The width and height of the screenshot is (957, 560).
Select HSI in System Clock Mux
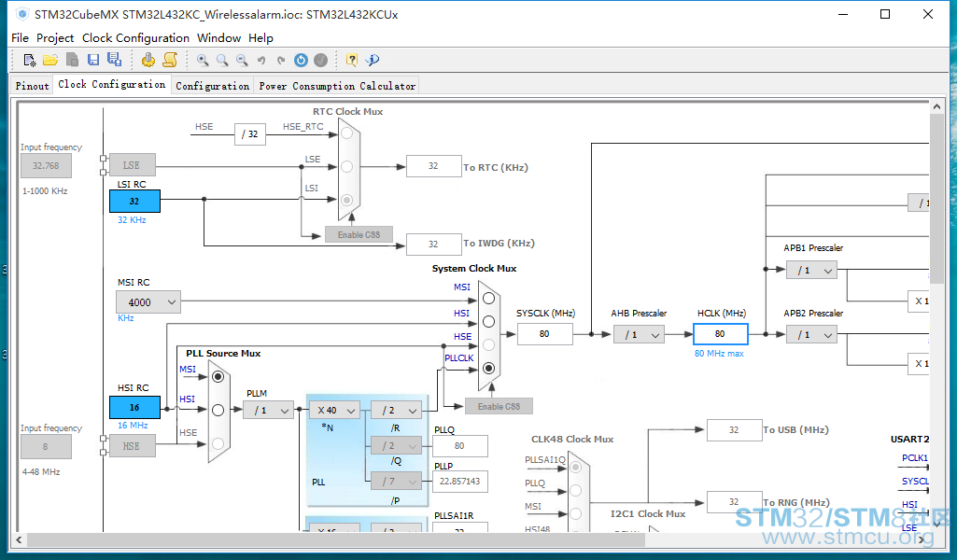488,321
